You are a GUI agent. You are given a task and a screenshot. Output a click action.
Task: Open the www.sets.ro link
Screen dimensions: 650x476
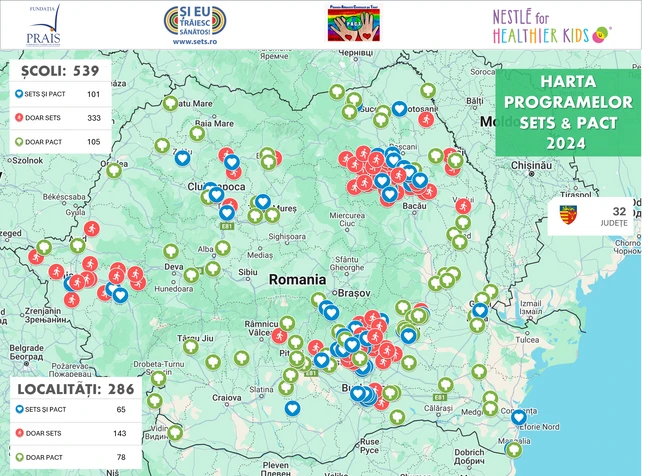click(x=195, y=41)
